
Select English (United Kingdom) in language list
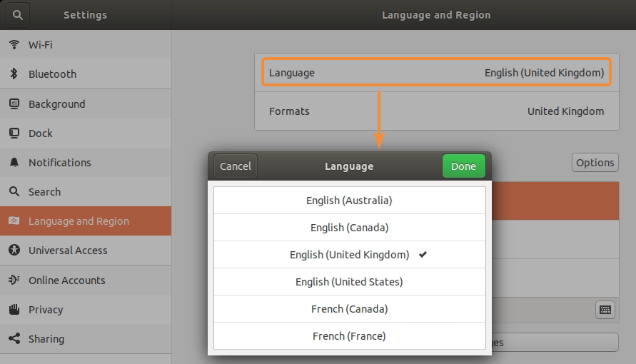pyautogui.click(x=349, y=255)
